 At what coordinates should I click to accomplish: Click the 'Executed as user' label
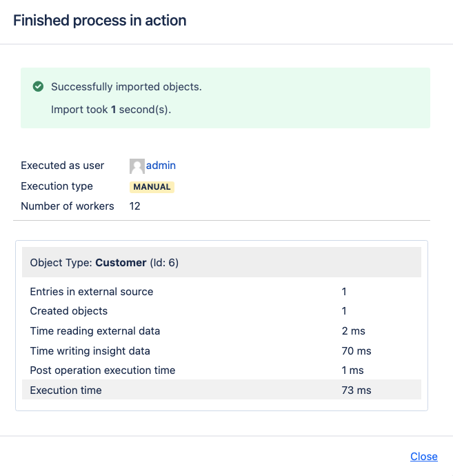tap(63, 166)
